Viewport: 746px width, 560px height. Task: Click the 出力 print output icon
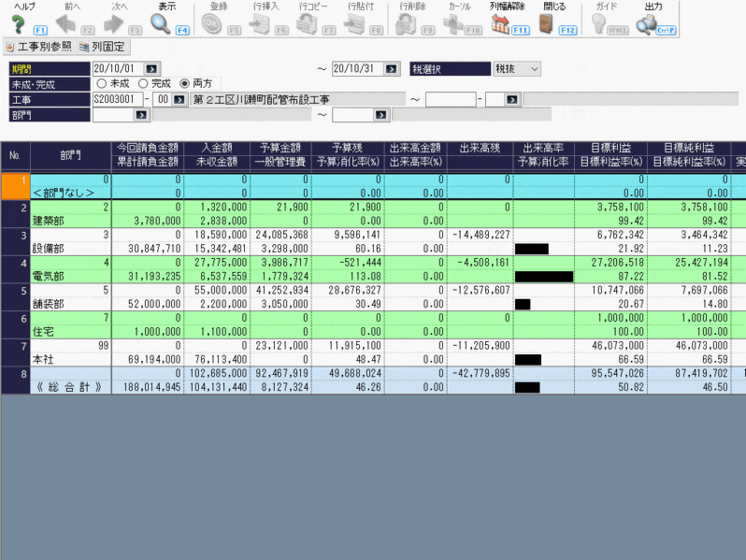[x=646, y=24]
